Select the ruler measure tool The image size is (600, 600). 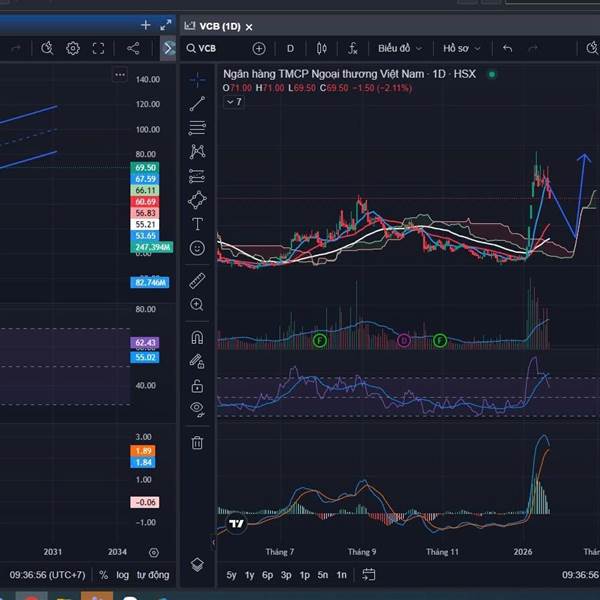click(x=197, y=280)
